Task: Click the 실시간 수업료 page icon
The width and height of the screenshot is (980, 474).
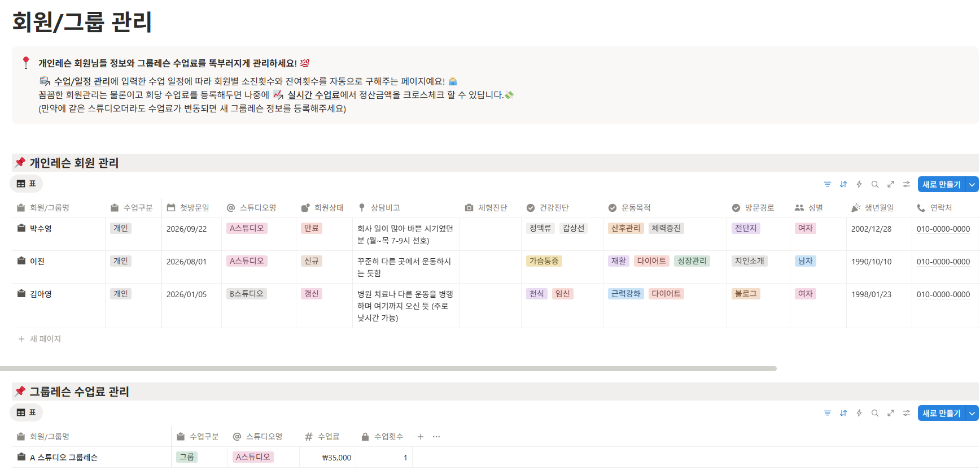Action: 278,94
